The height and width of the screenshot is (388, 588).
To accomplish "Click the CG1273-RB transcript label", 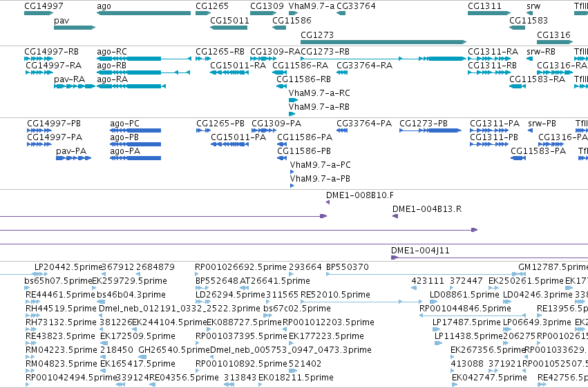I will [x=325, y=52].
